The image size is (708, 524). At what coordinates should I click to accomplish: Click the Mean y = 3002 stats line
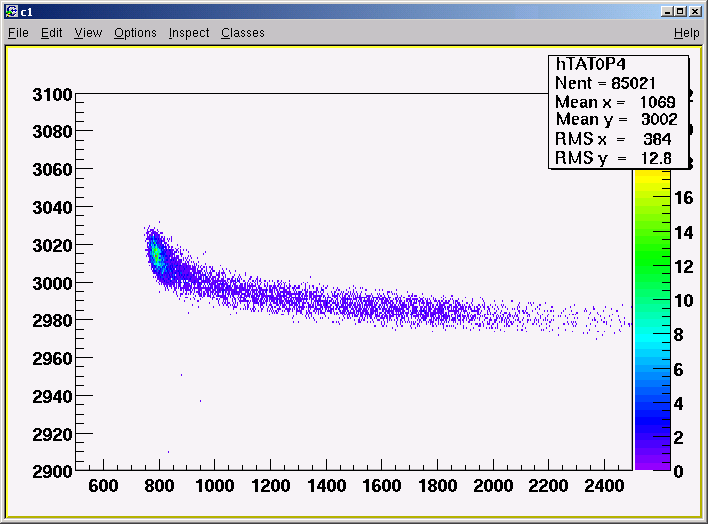coord(616,120)
